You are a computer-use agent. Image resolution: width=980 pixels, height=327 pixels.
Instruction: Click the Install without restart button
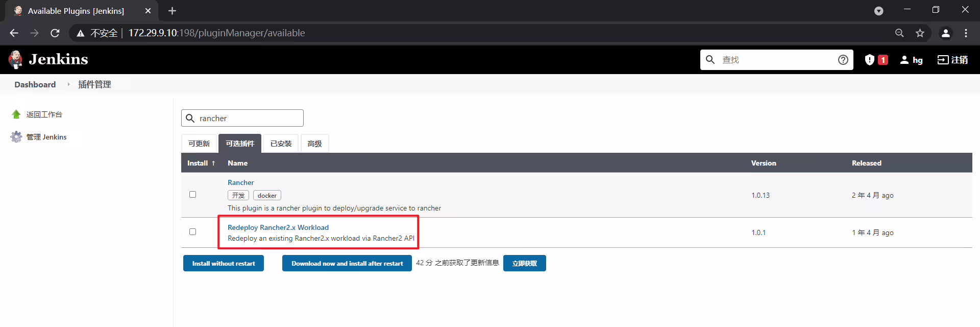(x=224, y=263)
